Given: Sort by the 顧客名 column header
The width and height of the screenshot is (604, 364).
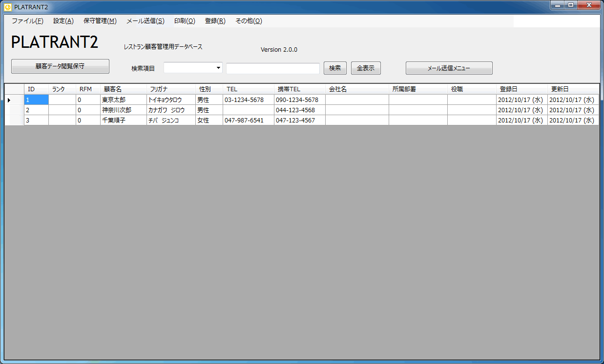Looking at the screenshot, I should click(123, 89).
